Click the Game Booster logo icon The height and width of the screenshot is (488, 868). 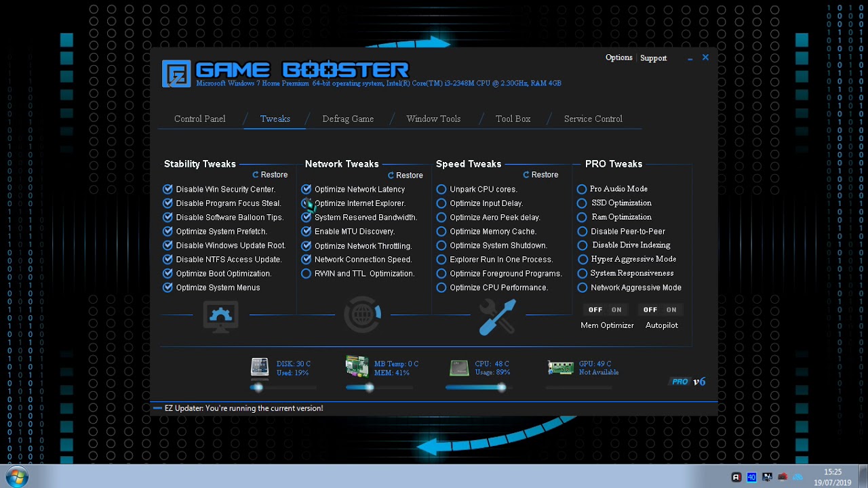tap(176, 74)
